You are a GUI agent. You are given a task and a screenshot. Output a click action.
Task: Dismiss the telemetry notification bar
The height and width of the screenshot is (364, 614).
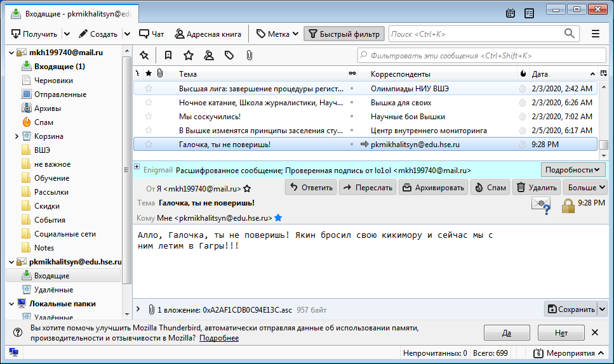pyautogui.click(x=595, y=332)
